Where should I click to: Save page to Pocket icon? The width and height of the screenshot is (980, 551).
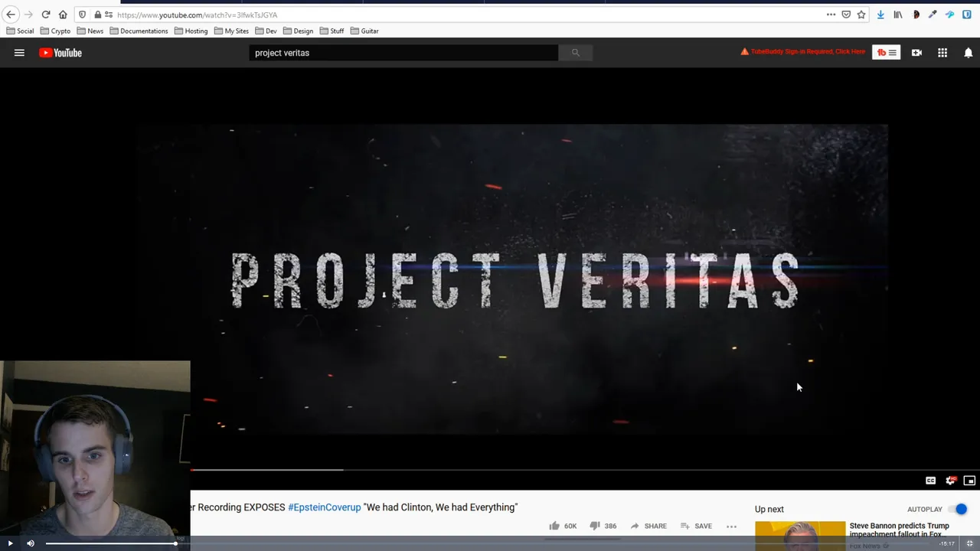[846, 15]
